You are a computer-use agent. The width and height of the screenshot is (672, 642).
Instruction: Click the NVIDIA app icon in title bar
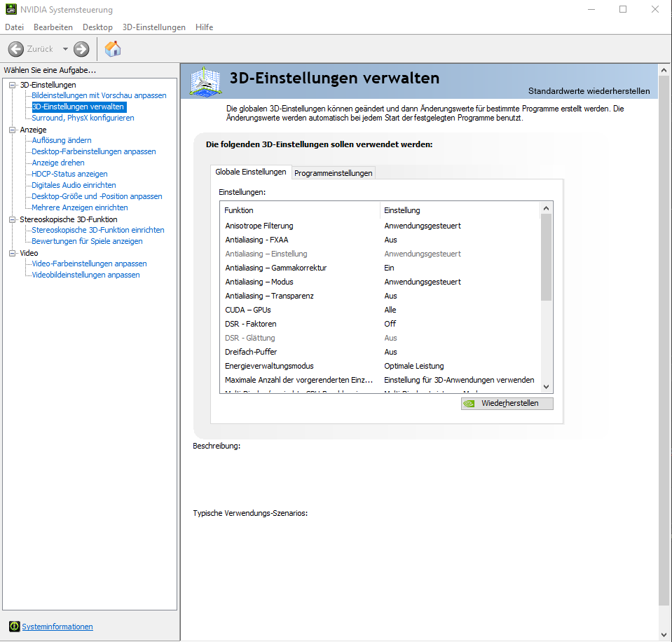[11, 9]
